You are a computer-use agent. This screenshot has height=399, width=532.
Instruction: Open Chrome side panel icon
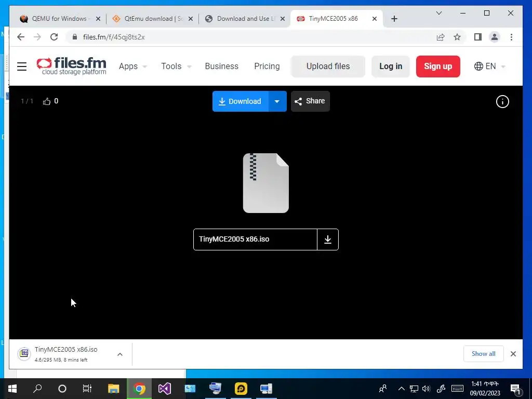click(x=478, y=37)
